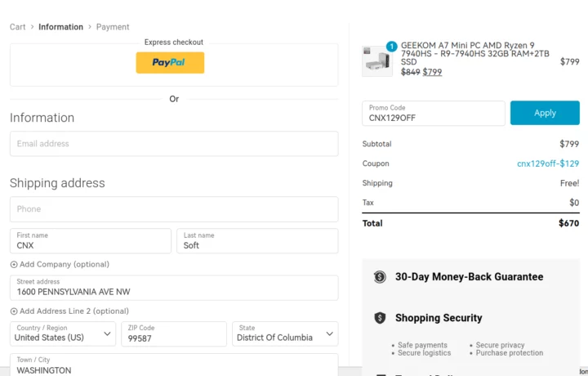Focus the Email address field
This screenshot has height=376, width=588.
click(174, 144)
